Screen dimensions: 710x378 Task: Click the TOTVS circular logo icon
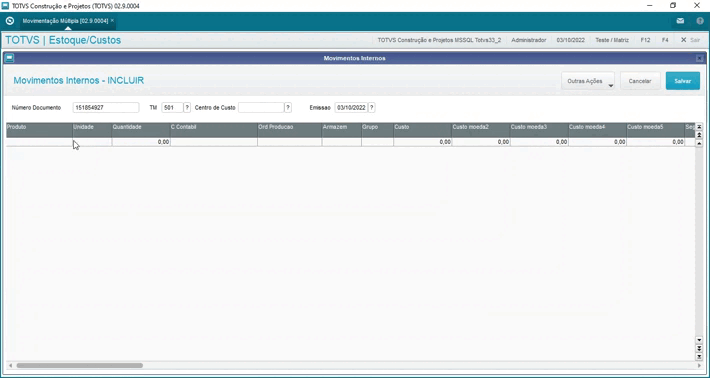10,21
